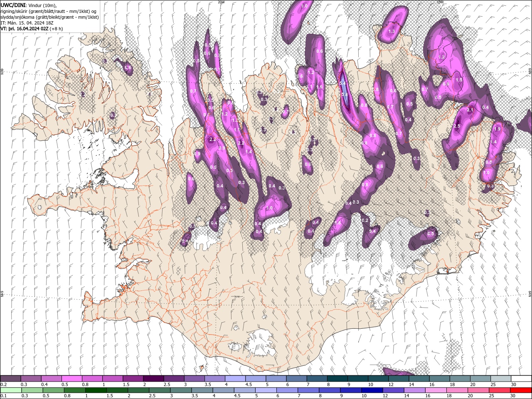Click the darkest purple 2–2.5 snow legend swatch

tap(153, 379)
